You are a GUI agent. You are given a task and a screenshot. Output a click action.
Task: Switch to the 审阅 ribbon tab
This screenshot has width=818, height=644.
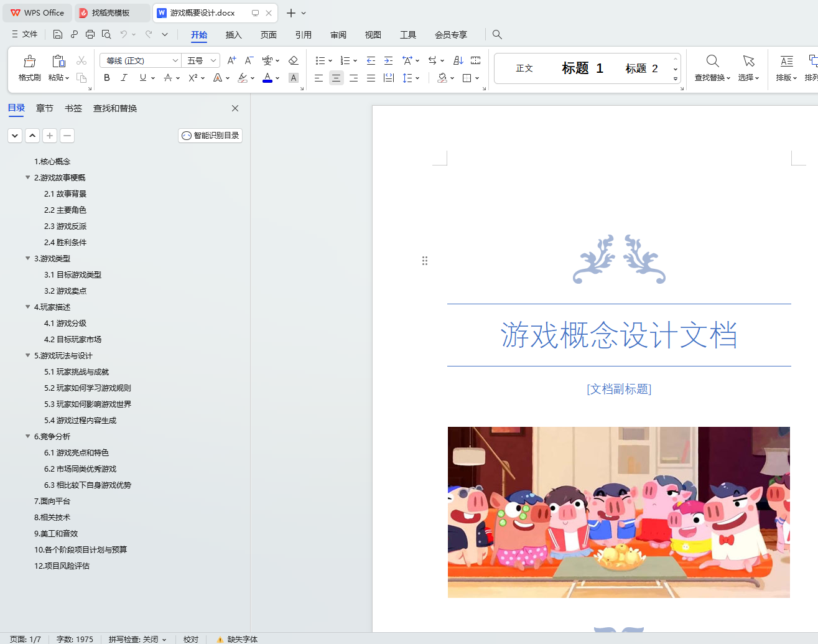[x=338, y=35]
